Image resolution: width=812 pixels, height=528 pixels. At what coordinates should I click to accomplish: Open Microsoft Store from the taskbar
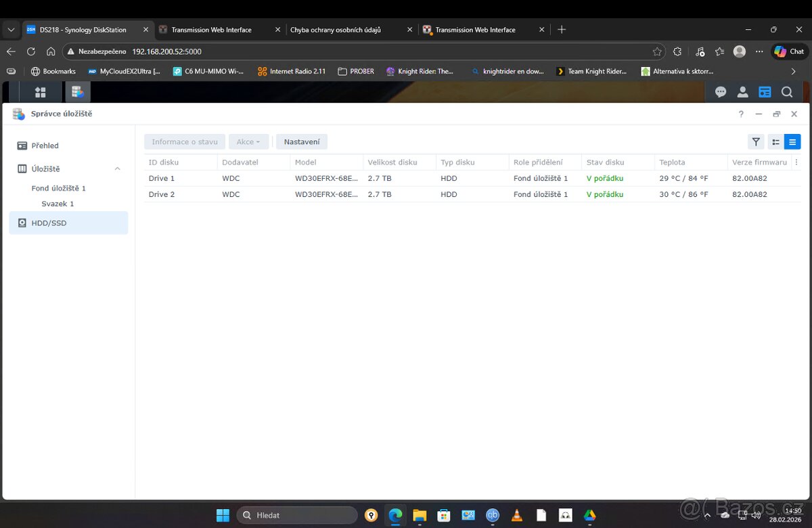point(444,515)
